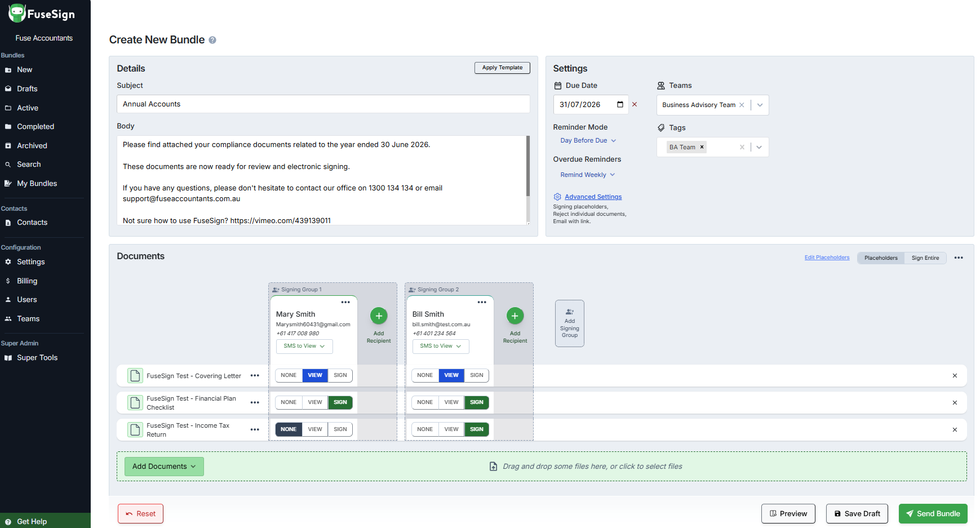
Task: Clear the due date with red X
Action: 635,104
